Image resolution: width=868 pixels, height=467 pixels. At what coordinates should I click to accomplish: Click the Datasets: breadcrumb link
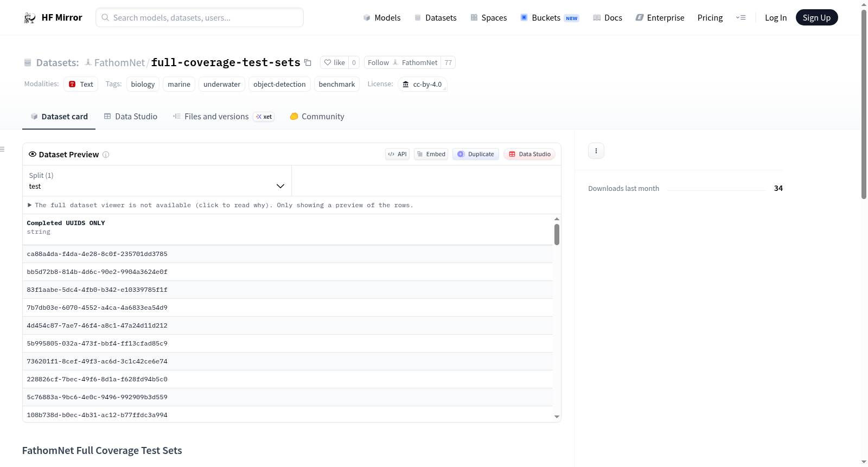click(x=57, y=62)
